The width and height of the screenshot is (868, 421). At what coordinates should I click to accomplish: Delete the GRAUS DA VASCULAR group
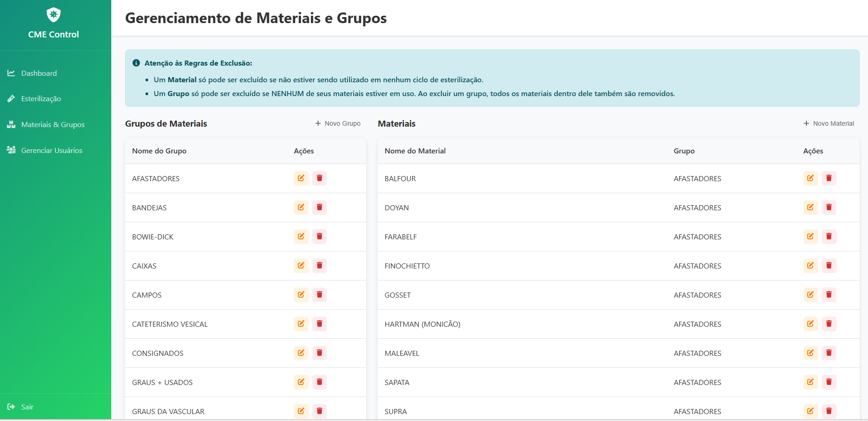coord(319,411)
